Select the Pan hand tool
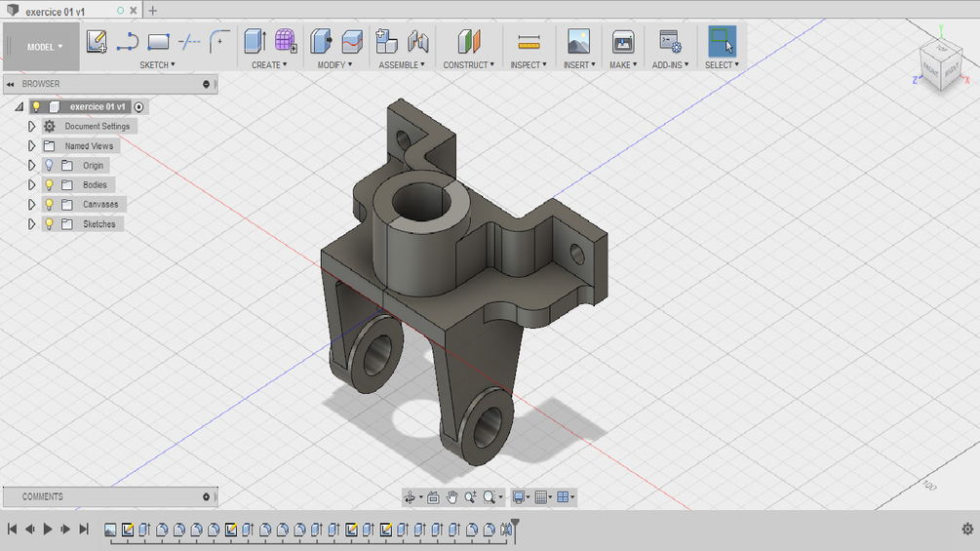 pyautogui.click(x=451, y=497)
